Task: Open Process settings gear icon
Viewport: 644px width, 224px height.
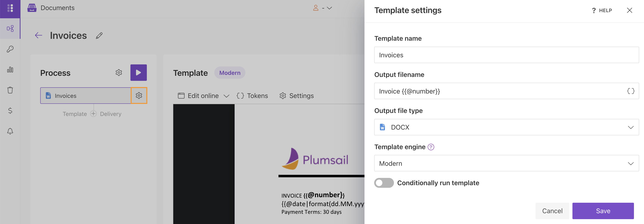Action: (x=119, y=73)
